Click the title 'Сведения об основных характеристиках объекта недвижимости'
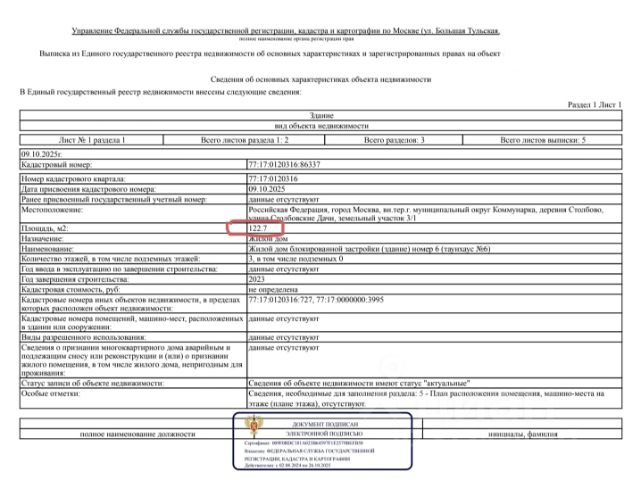This screenshot has height=480, width=640. (320, 79)
